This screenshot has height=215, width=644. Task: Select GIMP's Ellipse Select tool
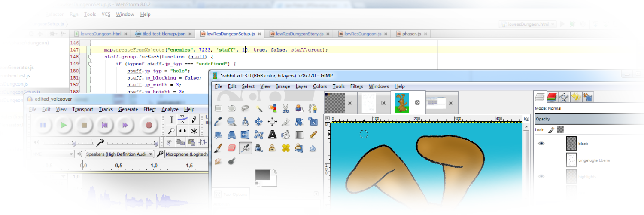pos(231,108)
